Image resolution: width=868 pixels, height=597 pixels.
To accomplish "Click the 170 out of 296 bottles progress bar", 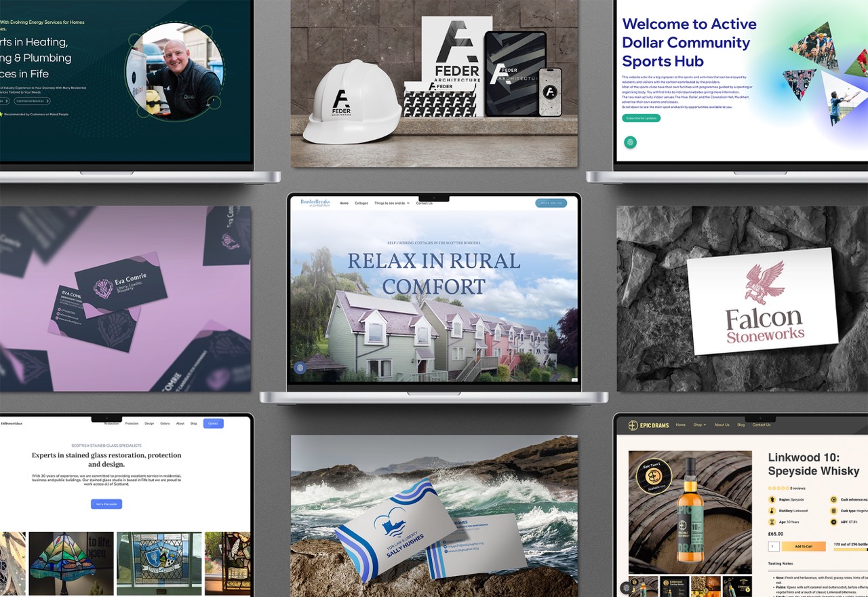I will pos(850,549).
